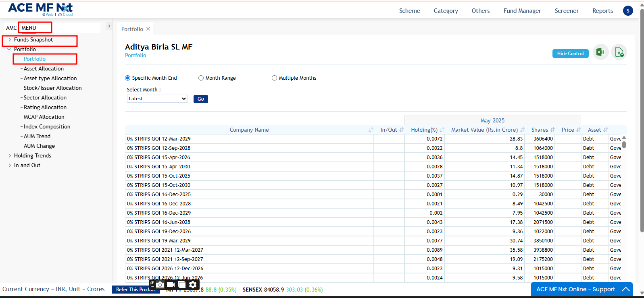Expand Funds Snapshot tree node
644x298 pixels.
click(10, 40)
